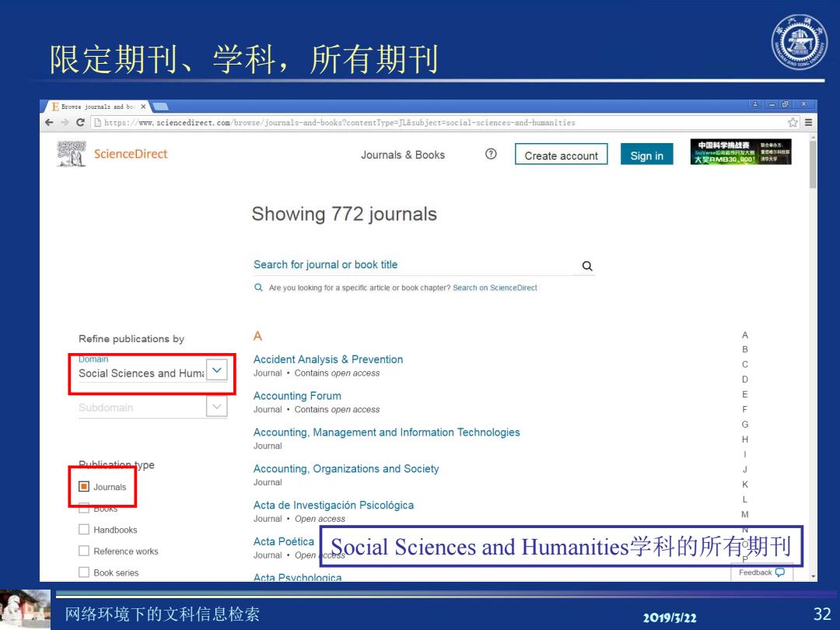840x630 pixels.
Task: Jump to letter H in index
Action: coord(744,439)
